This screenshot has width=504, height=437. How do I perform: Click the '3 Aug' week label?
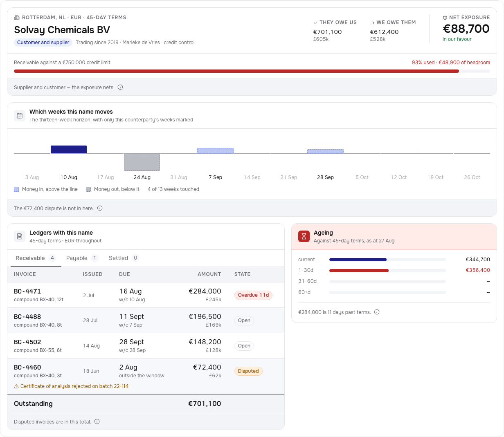point(32,177)
